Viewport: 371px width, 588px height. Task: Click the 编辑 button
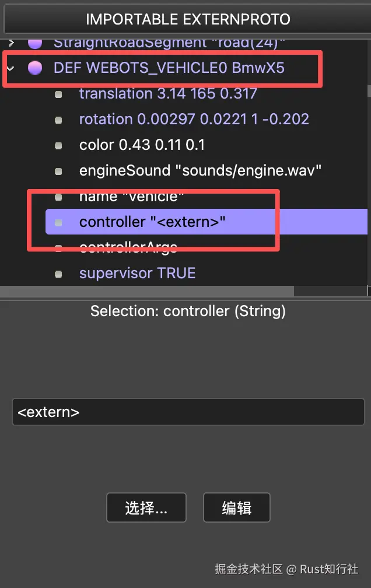click(x=236, y=508)
